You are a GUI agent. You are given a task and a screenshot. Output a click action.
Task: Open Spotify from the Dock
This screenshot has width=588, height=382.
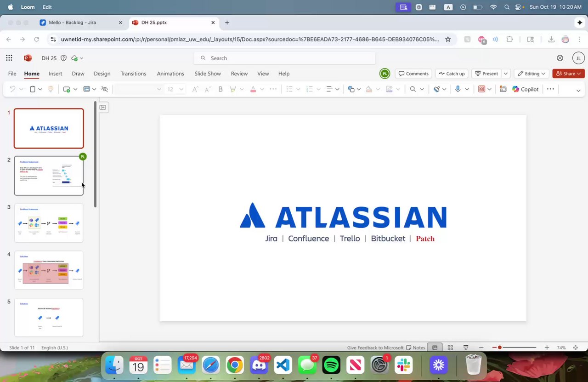pos(331,365)
